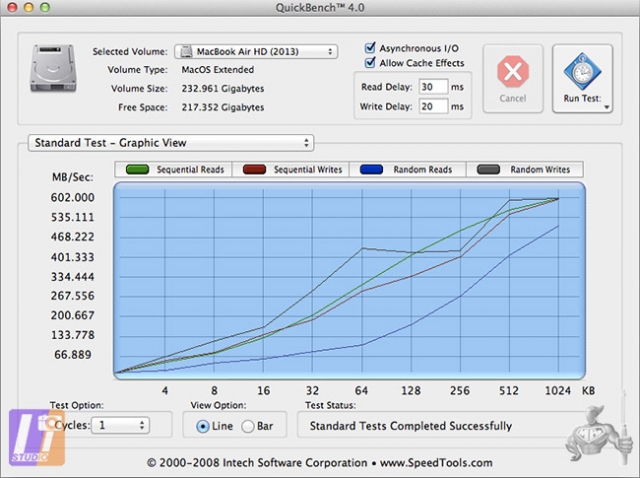Screen dimensions: 640x478
Task: Click the 602.000 axis value
Action: click(x=73, y=198)
